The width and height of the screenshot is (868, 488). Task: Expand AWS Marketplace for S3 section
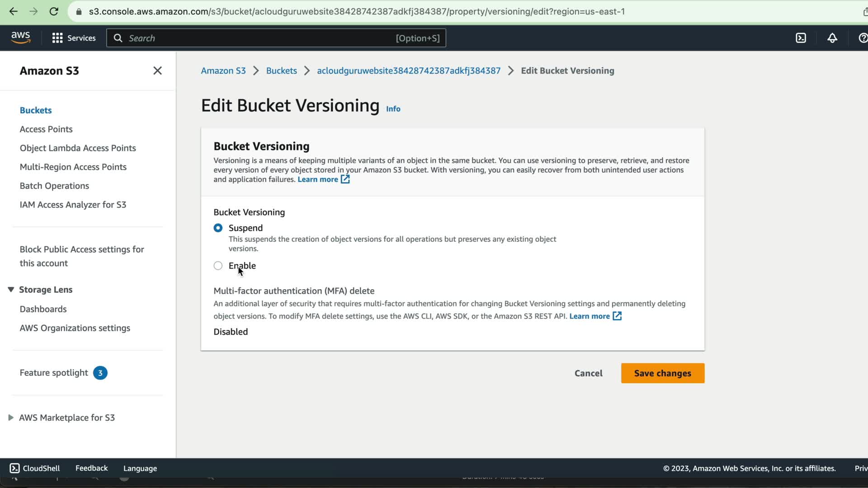click(11, 418)
